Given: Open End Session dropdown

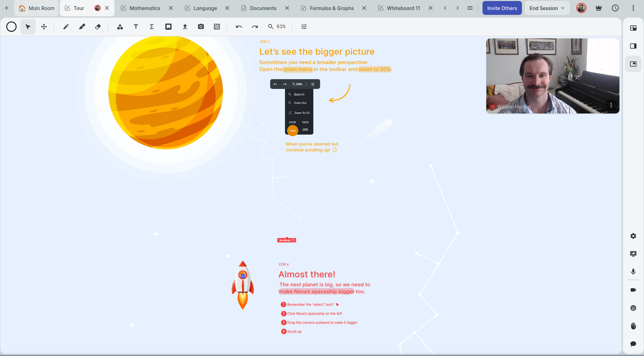Looking at the screenshot, I should (x=547, y=8).
